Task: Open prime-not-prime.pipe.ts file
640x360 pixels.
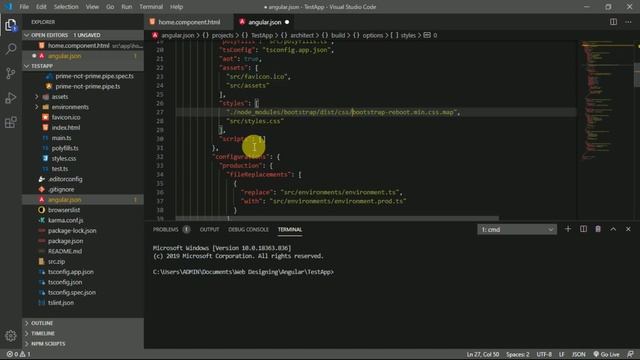Action: (88, 86)
